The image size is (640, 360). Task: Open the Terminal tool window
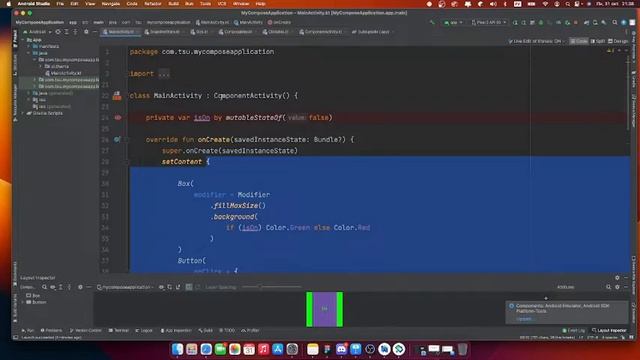[119, 330]
